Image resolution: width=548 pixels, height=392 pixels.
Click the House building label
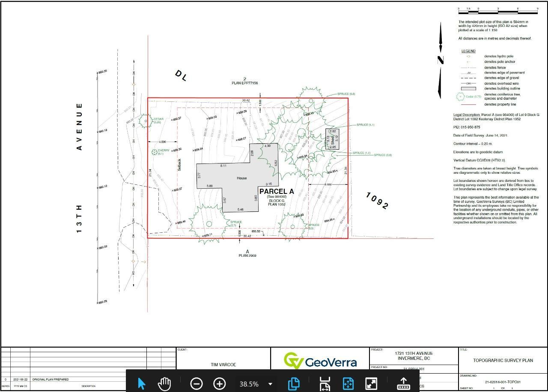pyautogui.click(x=242, y=178)
